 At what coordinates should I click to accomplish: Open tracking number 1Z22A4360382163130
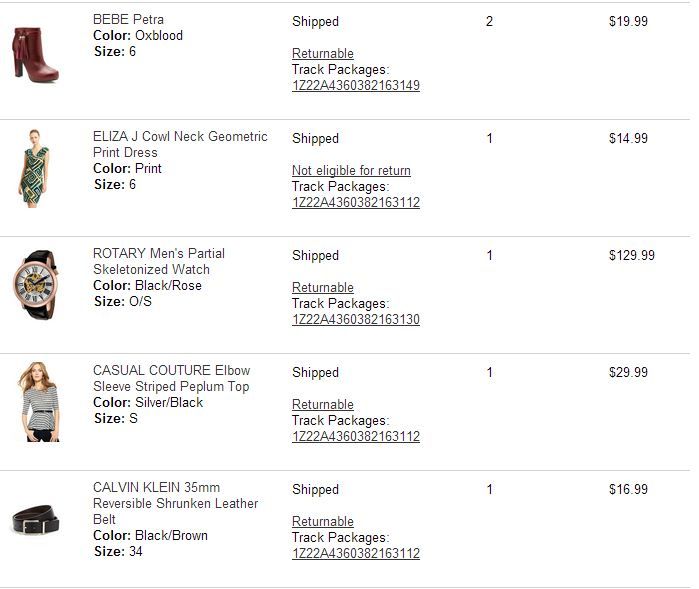tap(355, 320)
